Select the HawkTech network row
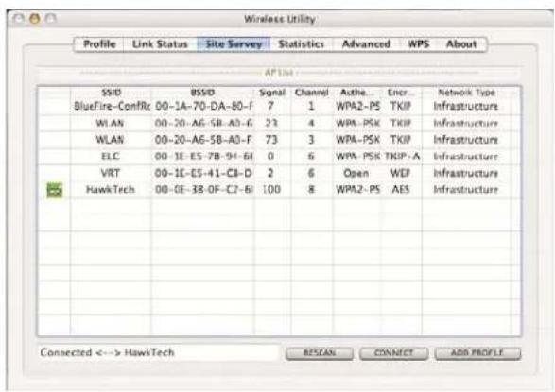This screenshot has height=392, width=555. pyautogui.click(x=279, y=190)
